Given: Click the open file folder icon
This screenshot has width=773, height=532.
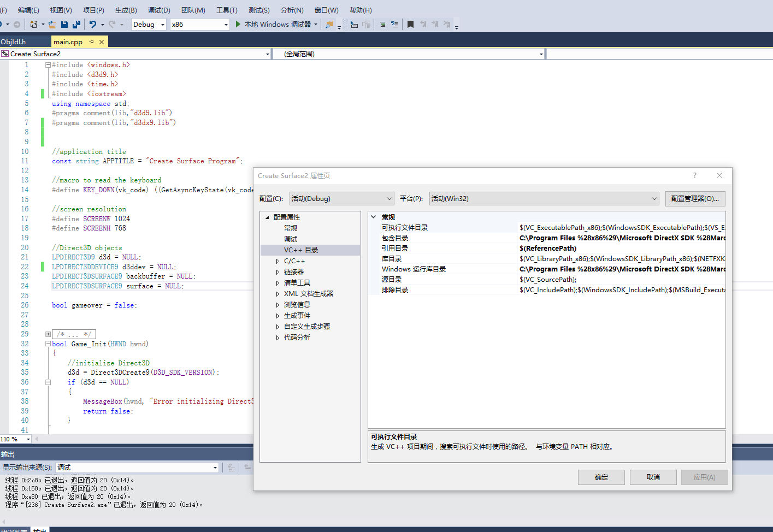Looking at the screenshot, I should tap(52, 24).
